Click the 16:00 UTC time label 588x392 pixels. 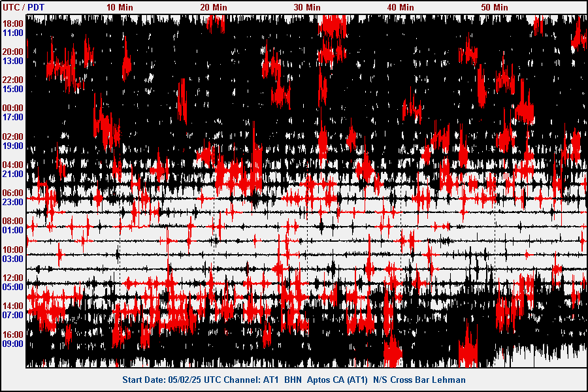13,335
